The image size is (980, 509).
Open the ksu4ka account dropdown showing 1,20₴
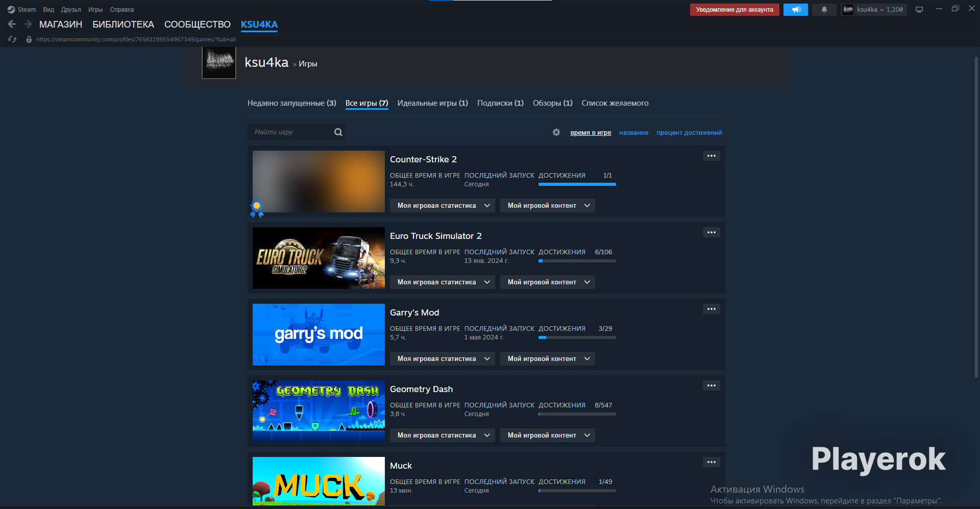[874, 10]
